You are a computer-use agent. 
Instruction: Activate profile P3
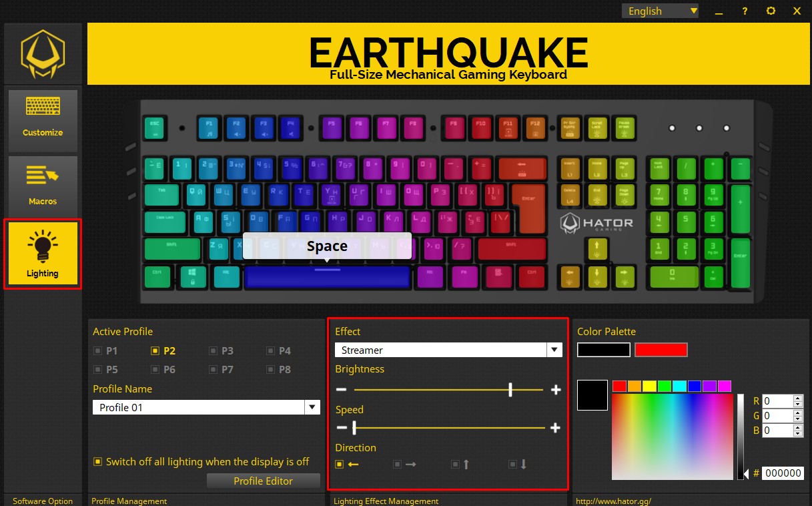pyautogui.click(x=221, y=350)
